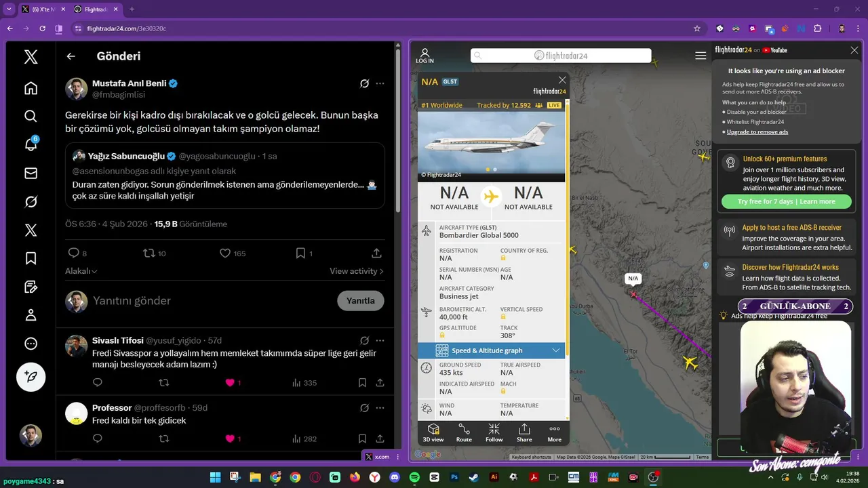The height and width of the screenshot is (488, 868).
Task: Click the flightradar24.com address bar
Action: (x=387, y=28)
